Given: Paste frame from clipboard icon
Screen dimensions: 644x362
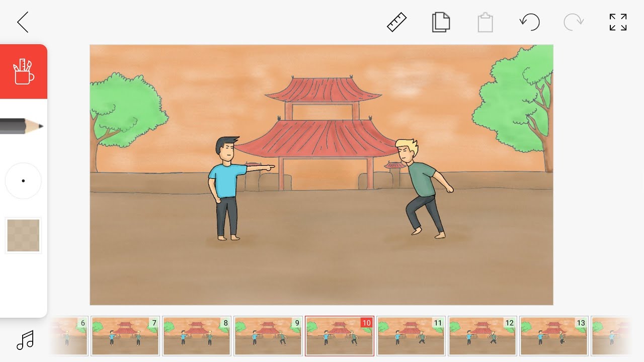Looking at the screenshot, I should (x=485, y=23).
